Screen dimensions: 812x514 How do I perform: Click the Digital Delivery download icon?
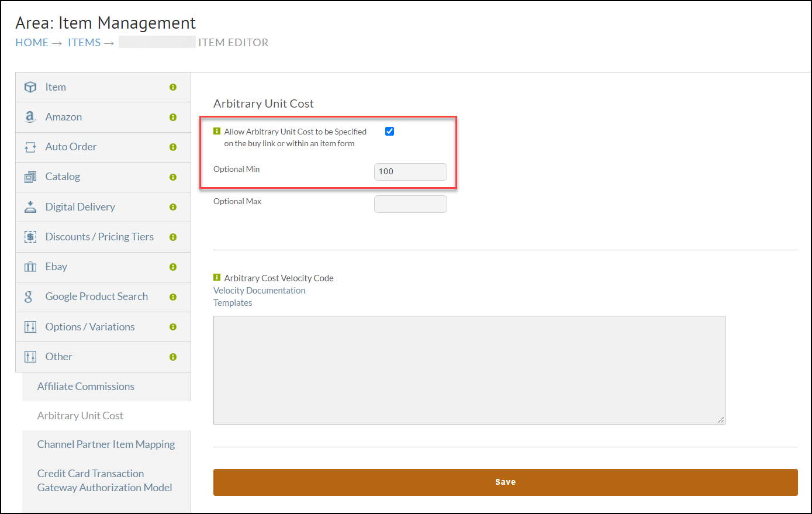pyautogui.click(x=30, y=207)
